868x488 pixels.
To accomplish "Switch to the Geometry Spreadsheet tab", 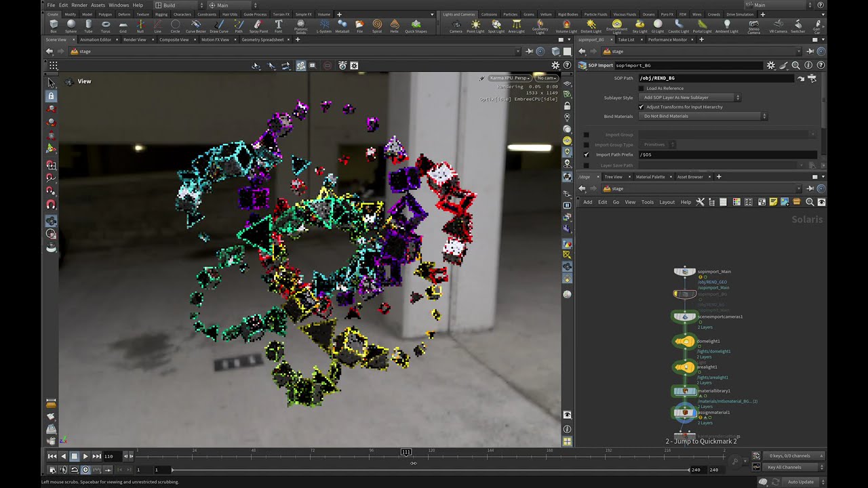I will (262, 40).
